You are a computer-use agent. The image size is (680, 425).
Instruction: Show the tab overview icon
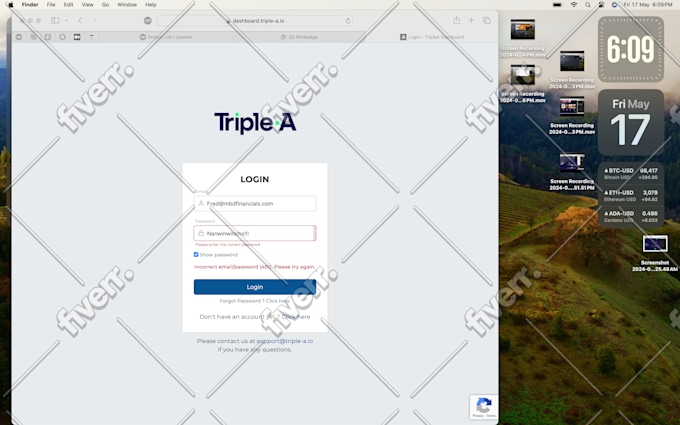[x=487, y=20]
